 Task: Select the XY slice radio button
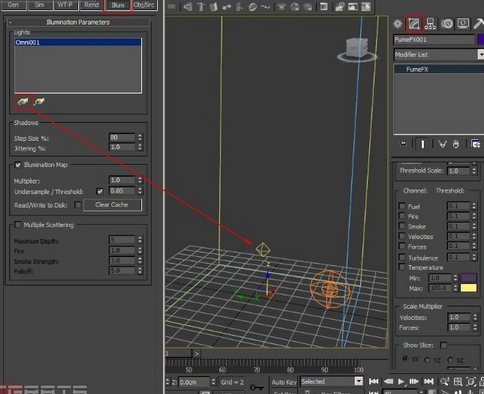point(405,359)
